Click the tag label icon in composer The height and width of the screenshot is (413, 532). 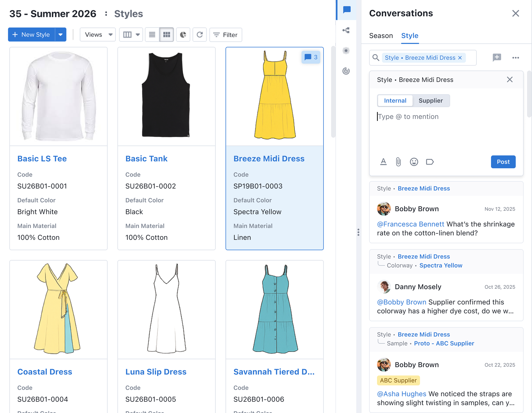[430, 162]
